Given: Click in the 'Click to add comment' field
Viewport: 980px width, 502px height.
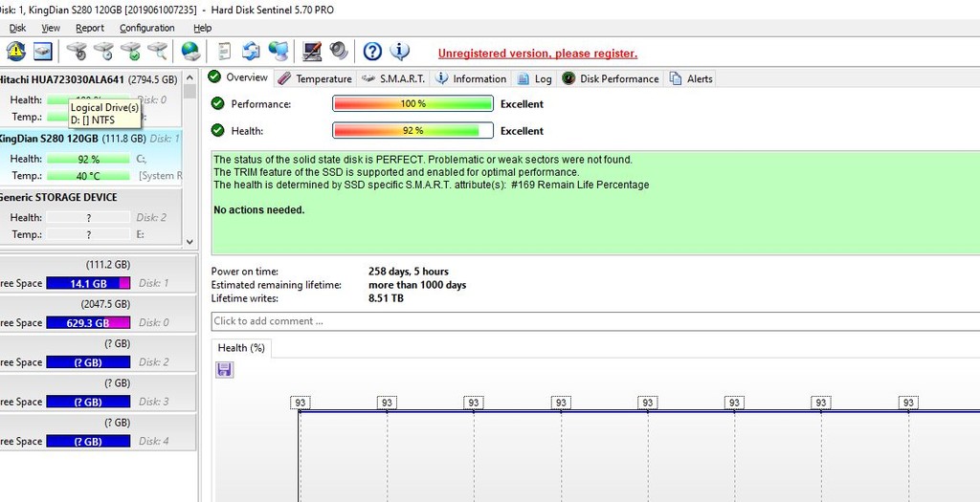Looking at the screenshot, I should [595, 321].
